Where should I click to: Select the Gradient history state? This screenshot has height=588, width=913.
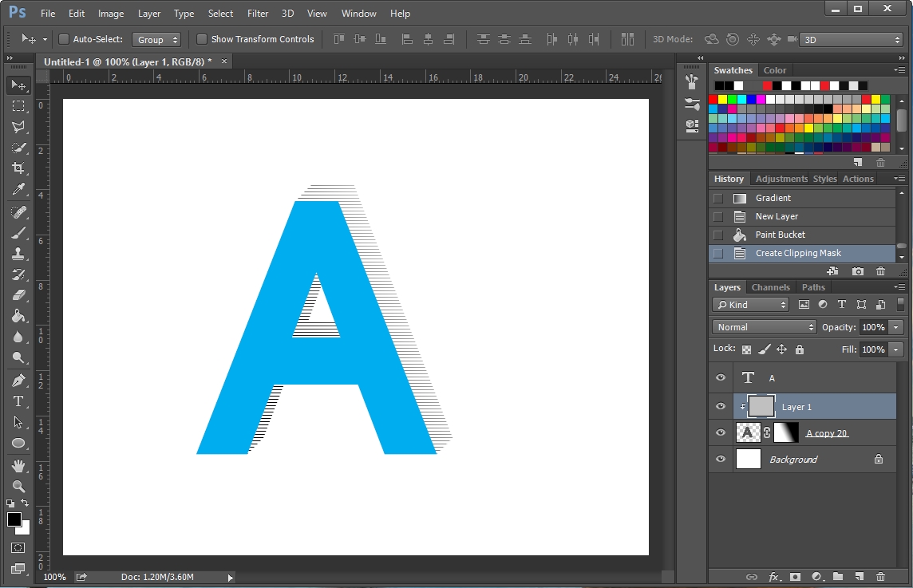tap(802, 198)
